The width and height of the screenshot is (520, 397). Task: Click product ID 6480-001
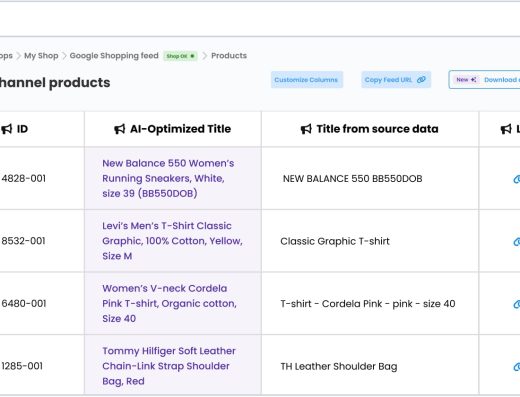pyautogui.click(x=23, y=304)
